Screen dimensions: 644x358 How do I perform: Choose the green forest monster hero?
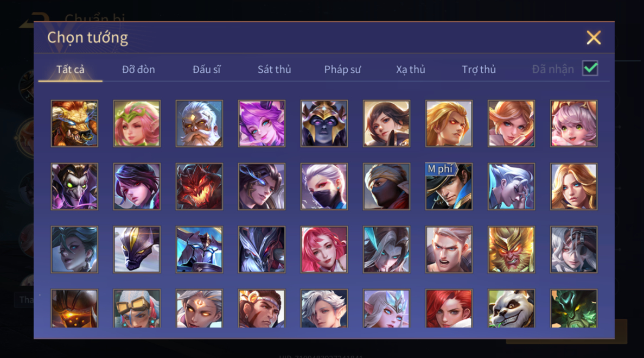point(574,308)
